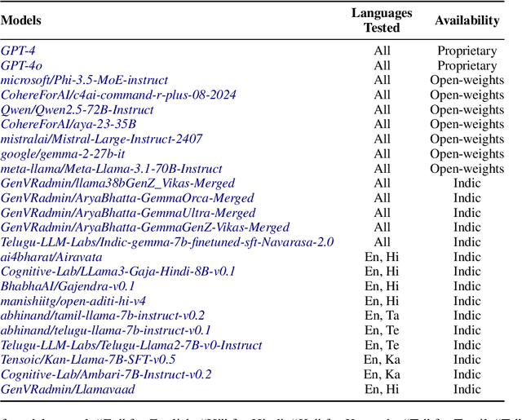The image size is (522, 420).
Task: Click the Models column header
Action: [21, 20]
